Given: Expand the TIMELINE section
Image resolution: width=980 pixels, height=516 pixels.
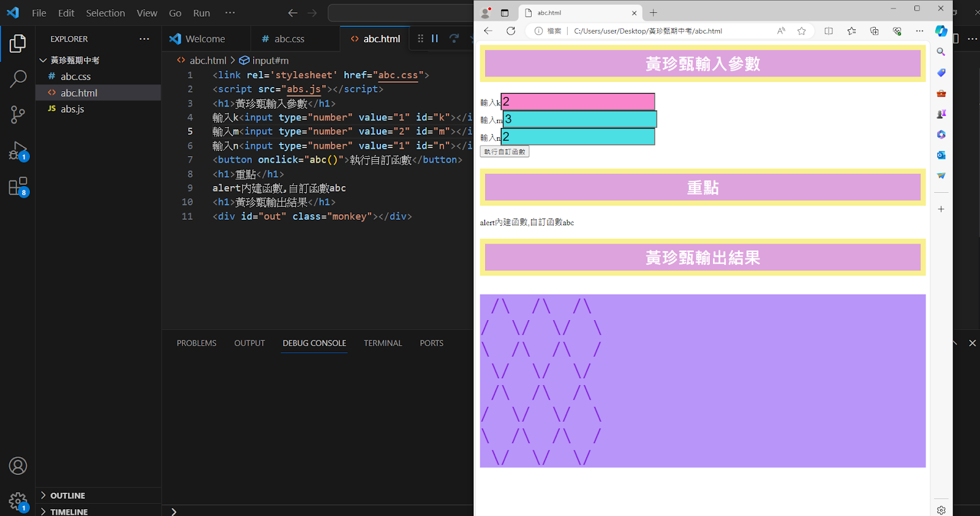Looking at the screenshot, I should [43, 512].
